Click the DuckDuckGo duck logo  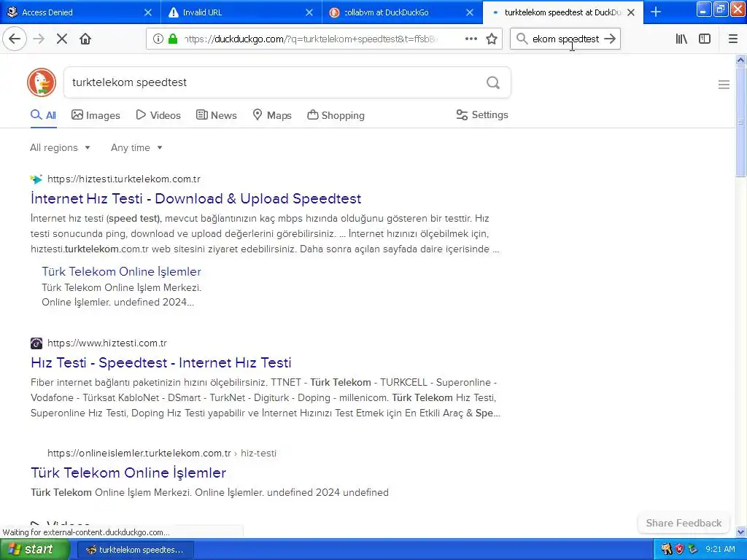tap(42, 82)
